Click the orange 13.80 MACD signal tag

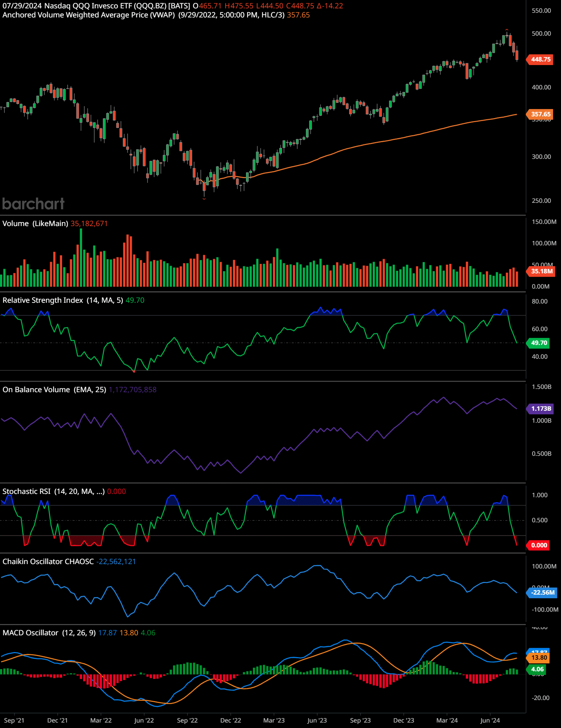[x=538, y=657]
